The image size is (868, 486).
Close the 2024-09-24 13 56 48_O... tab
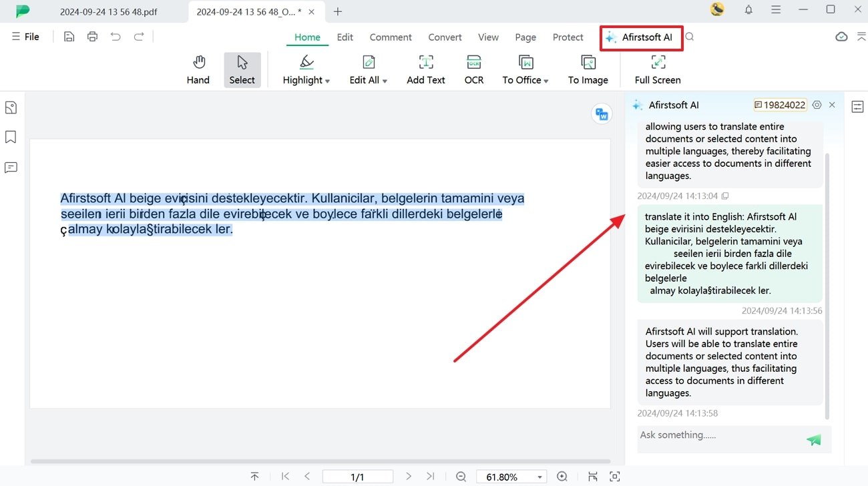point(312,11)
